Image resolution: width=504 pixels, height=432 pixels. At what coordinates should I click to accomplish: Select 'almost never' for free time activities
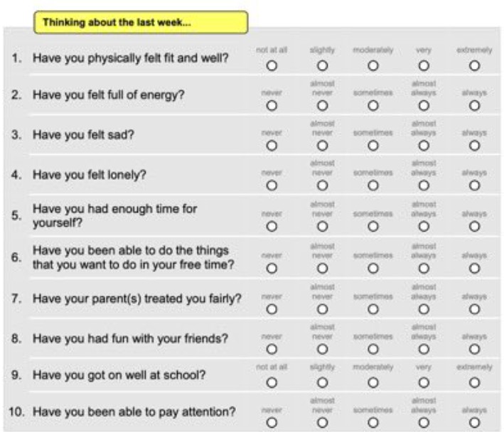click(x=322, y=268)
